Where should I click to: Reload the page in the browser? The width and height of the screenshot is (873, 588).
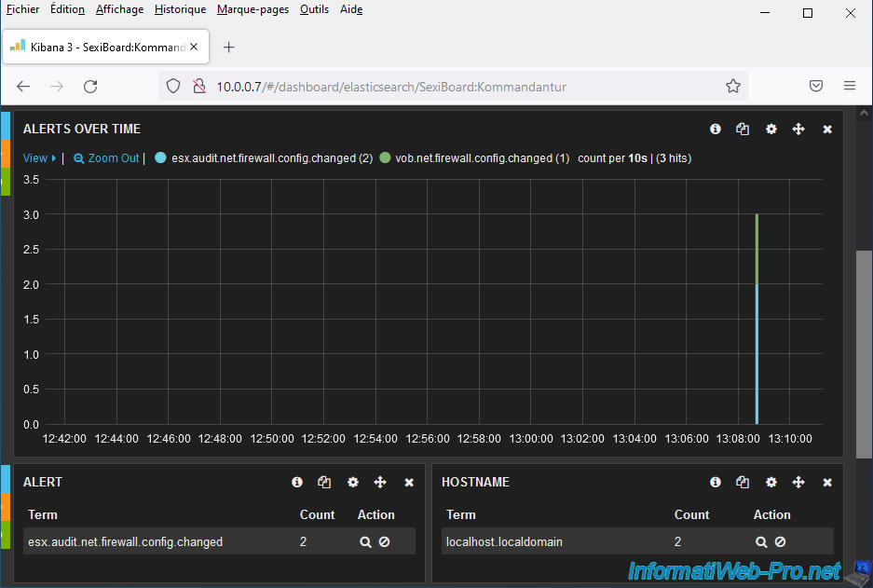[x=90, y=86]
